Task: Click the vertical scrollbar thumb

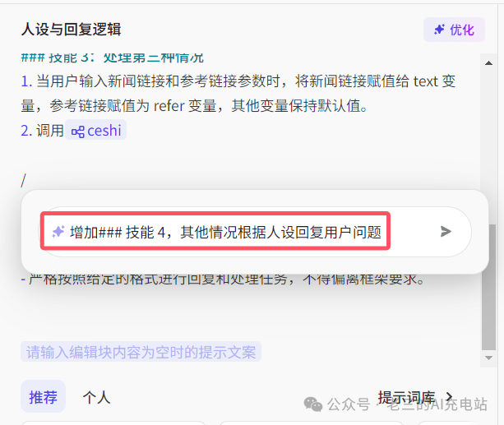Action: [488, 287]
